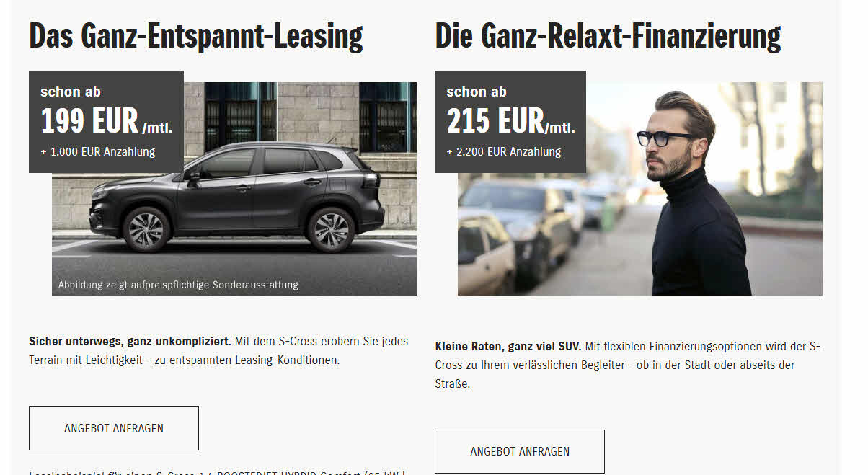Click the front wheel of the S-Cross
Image resolution: width=868 pixels, height=475 pixels.
(x=146, y=229)
